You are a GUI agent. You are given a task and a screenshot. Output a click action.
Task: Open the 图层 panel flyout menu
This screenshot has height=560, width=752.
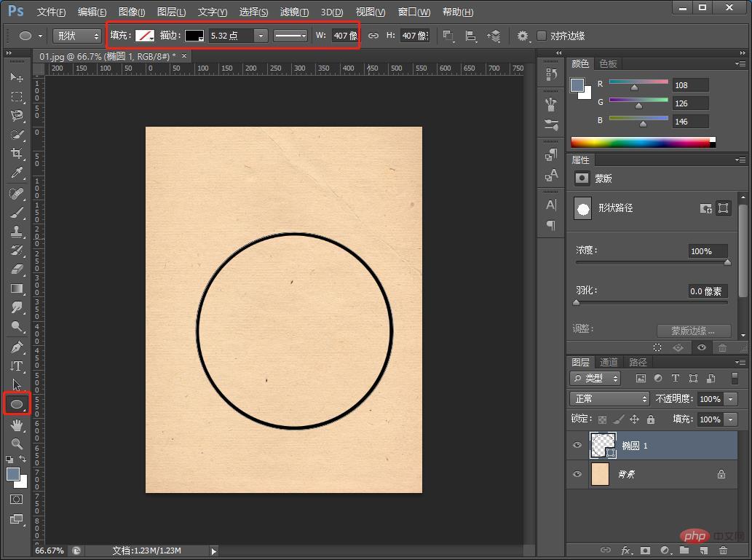740,362
